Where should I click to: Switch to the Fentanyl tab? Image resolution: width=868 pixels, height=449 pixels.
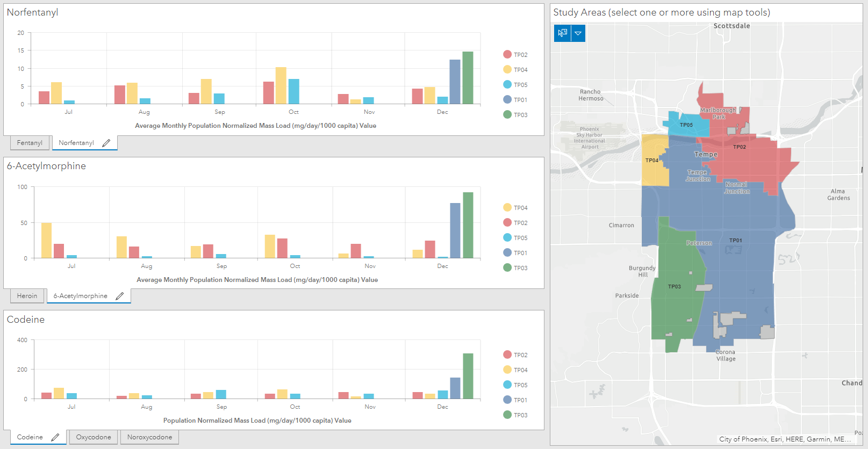click(30, 143)
